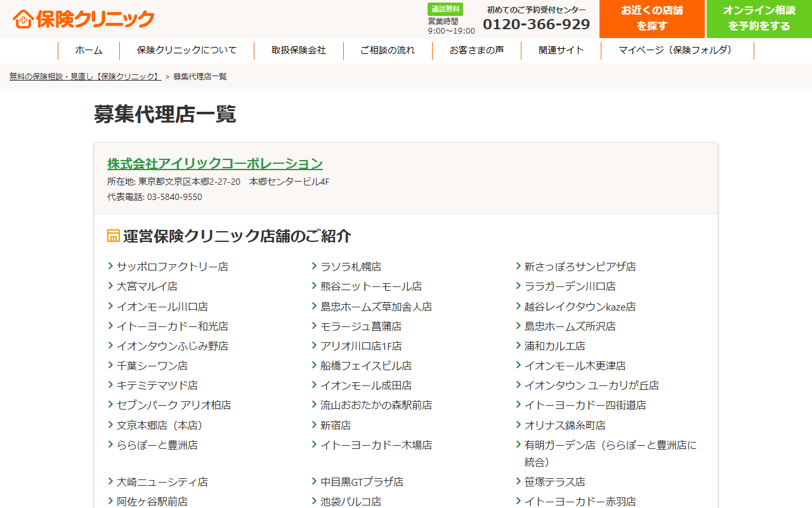This screenshot has height=508, width=812.
Task: Open イオンタウンふじみ野店 link
Action: pyautogui.click(x=172, y=346)
